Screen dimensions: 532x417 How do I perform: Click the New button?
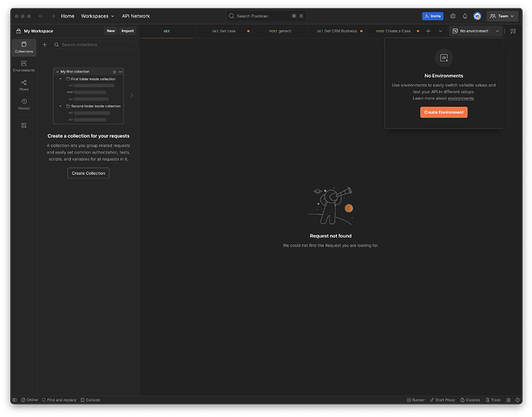[111, 31]
